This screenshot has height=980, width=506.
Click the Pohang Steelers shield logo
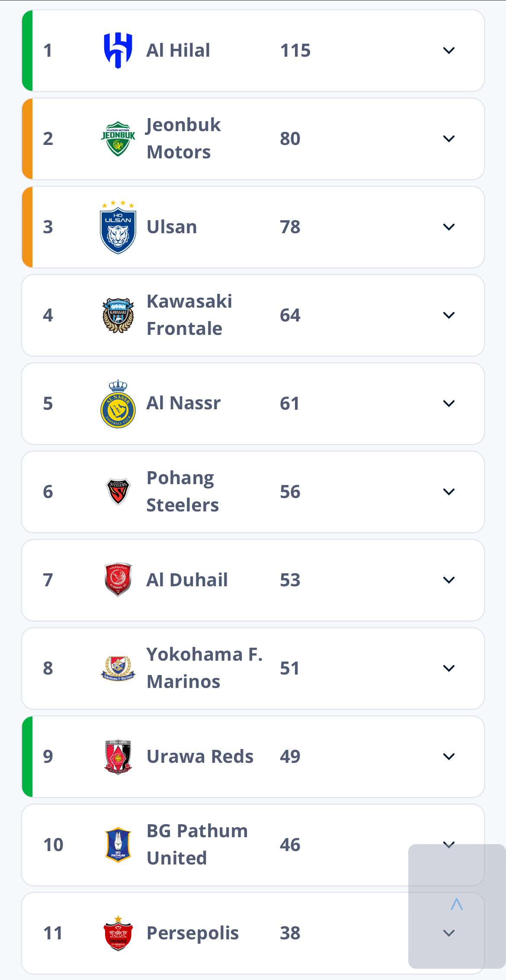118,492
